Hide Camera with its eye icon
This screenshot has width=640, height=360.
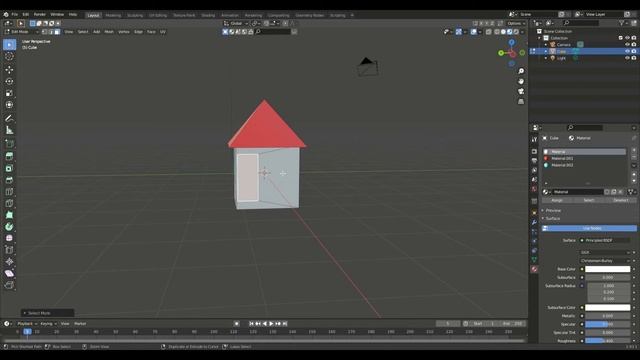(x=627, y=44)
